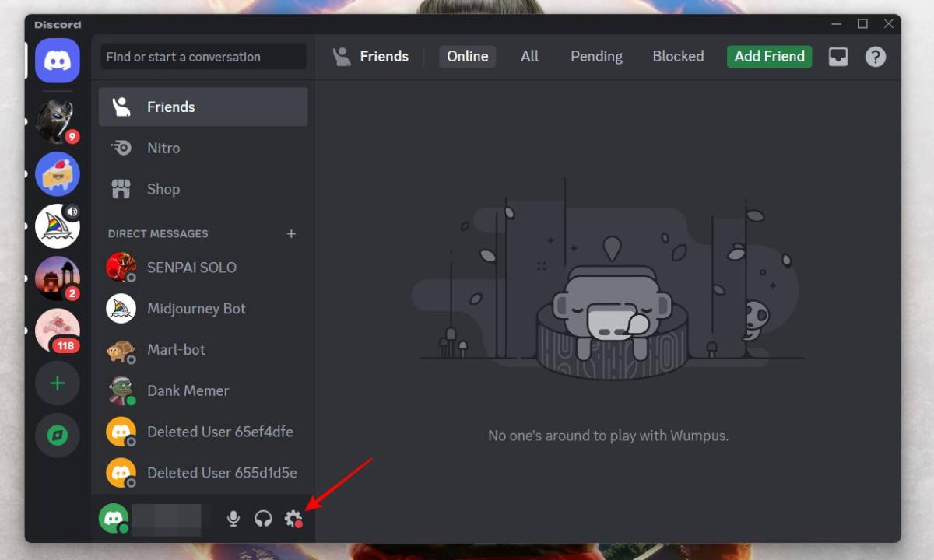
Task: Deafen audio with the headphones icon
Action: click(x=263, y=519)
